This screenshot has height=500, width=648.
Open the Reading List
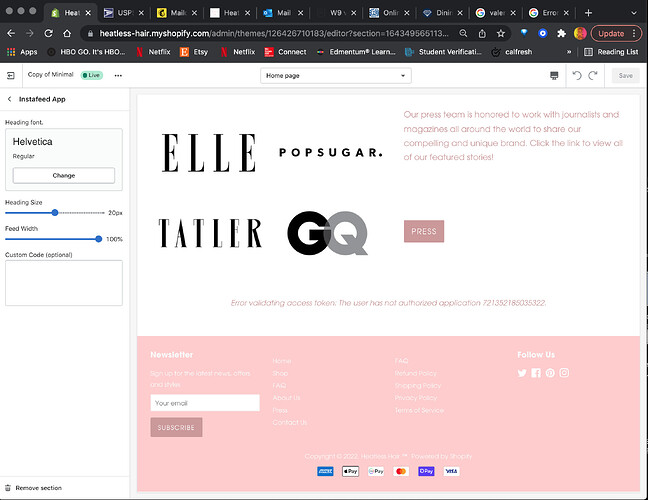(611, 52)
